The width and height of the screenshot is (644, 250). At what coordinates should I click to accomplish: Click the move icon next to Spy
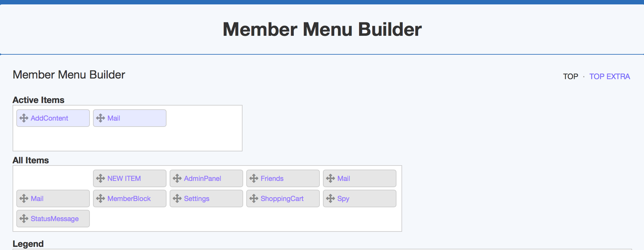pos(330,198)
